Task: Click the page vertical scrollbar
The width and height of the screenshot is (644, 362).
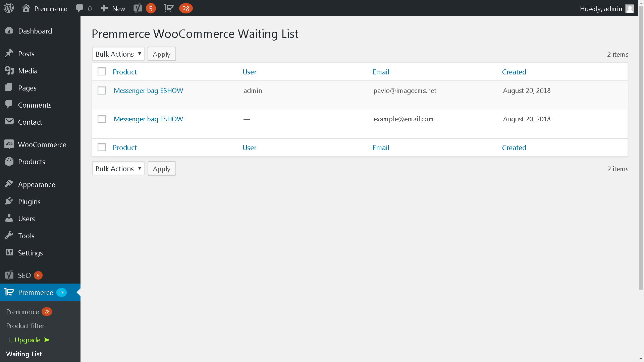Action: click(x=641, y=147)
